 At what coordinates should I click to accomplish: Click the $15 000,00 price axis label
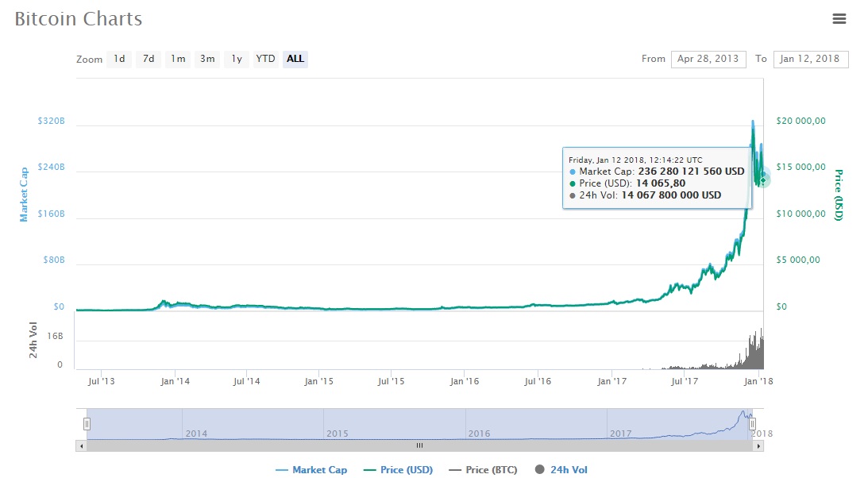point(800,167)
